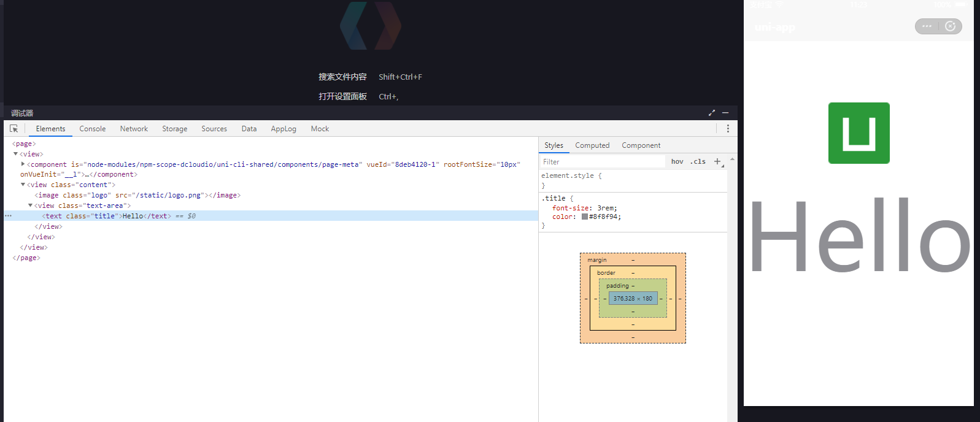Activate the element inspector picker icon
The image size is (980, 422).
pyautogui.click(x=14, y=129)
